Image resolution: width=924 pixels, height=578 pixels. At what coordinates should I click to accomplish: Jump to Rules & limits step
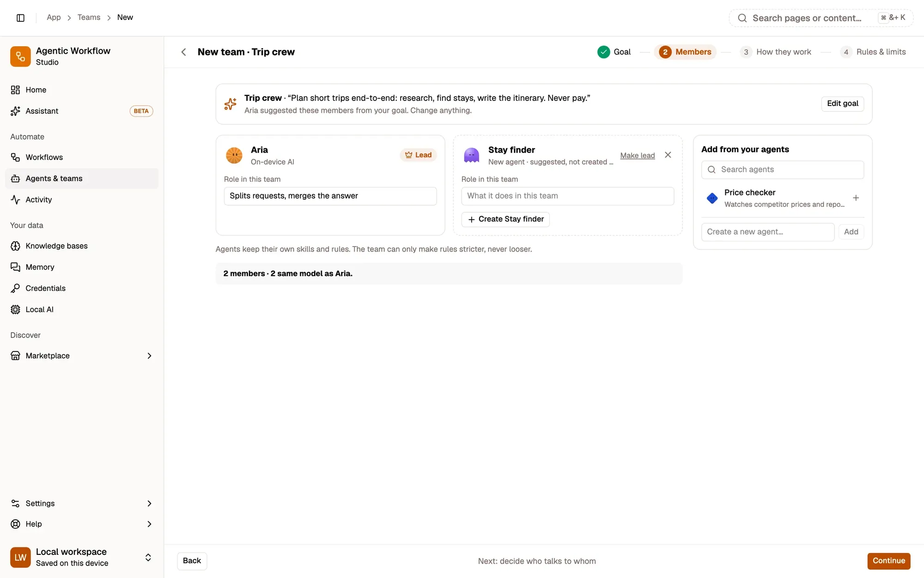(x=873, y=52)
